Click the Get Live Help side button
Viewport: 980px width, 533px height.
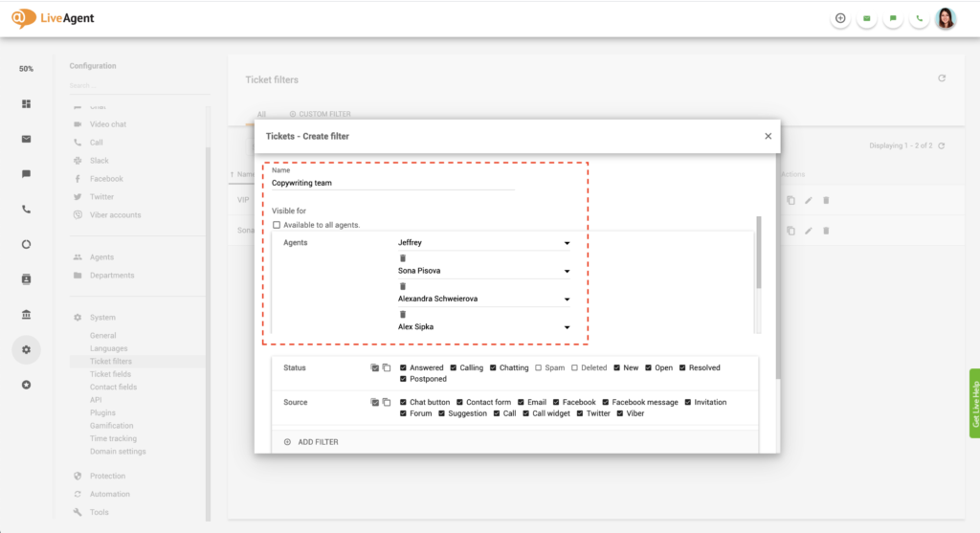(x=974, y=403)
